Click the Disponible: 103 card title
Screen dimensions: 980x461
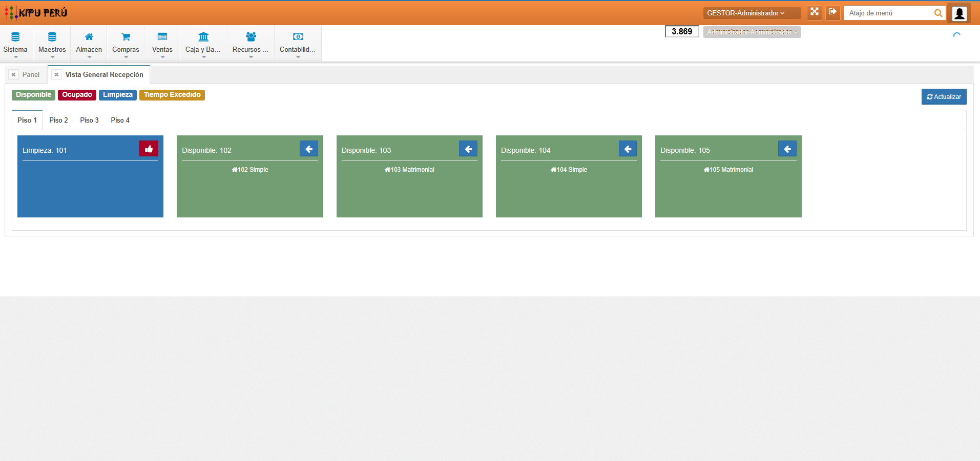pyautogui.click(x=366, y=150)
